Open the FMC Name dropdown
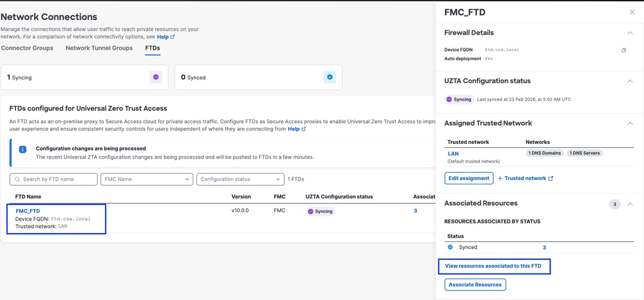This screenshot has width=644, height=300. (146, 179)
